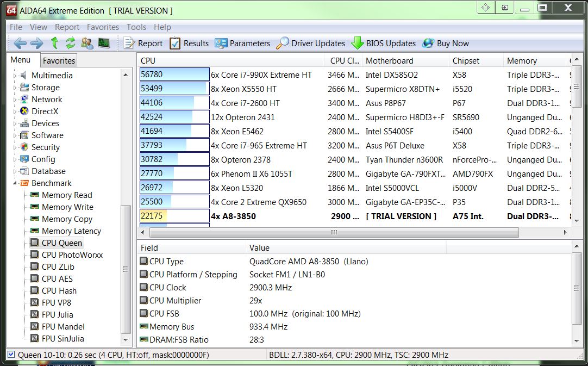This screenshot has width=588, height=366.
Task: Expand the Software tree node
Action: click(15, 135)
